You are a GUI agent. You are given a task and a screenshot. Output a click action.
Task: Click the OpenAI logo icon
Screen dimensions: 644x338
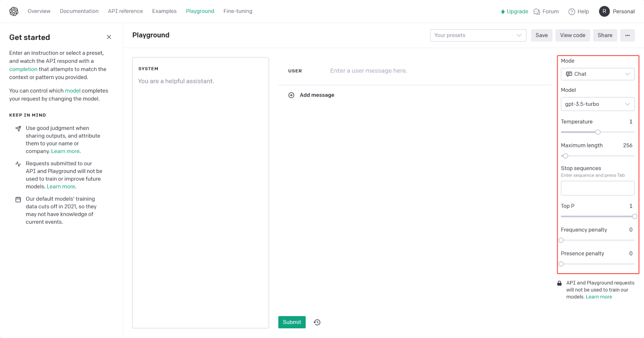click(14, 11)
